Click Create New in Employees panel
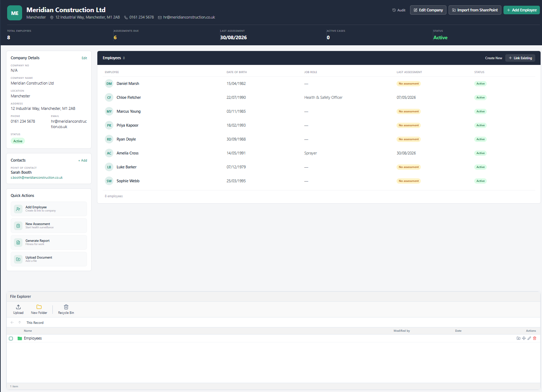The image size is (542, 392). click(494, 58)
